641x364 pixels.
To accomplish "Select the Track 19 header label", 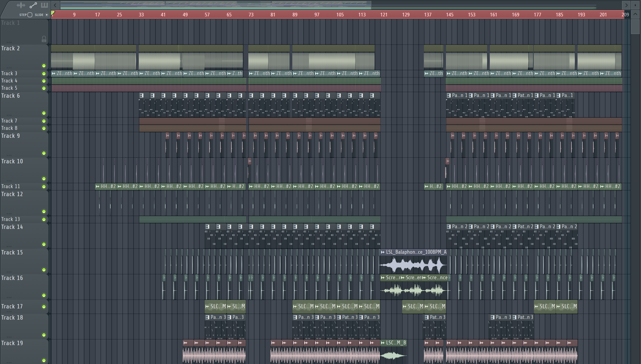I will click(x=12, y=343).
